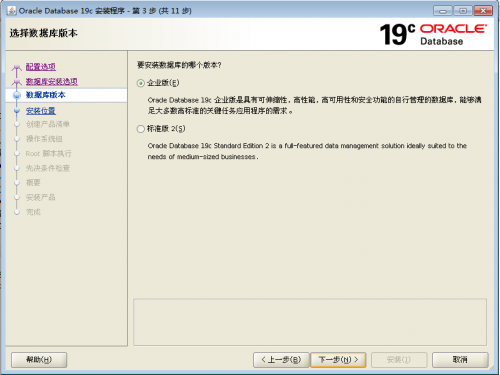Image resolution: width=500 pixels, height=375 pixels.
Task: Open the 安装位置 step link
Action: pos(41,111)
